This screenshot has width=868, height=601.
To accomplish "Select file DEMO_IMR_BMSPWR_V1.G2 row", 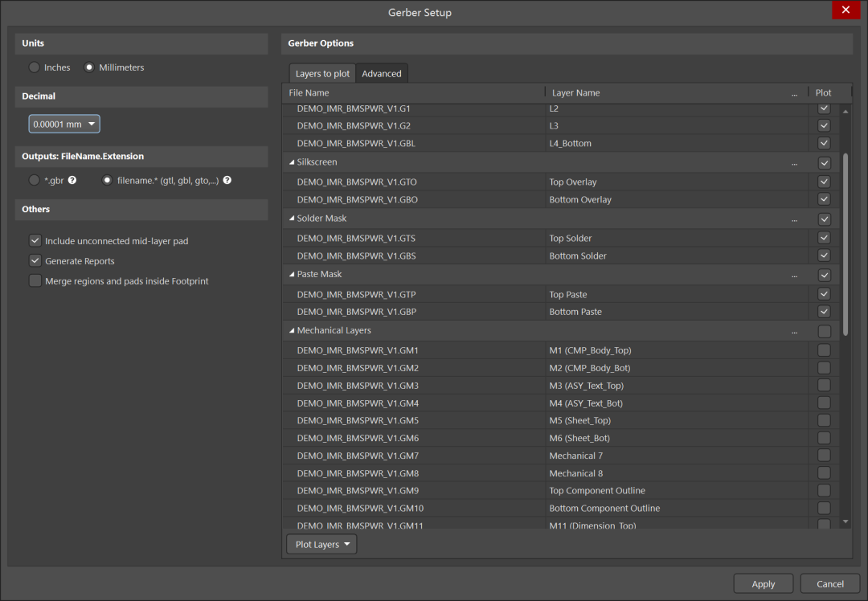I will click(x=561, y=125).
